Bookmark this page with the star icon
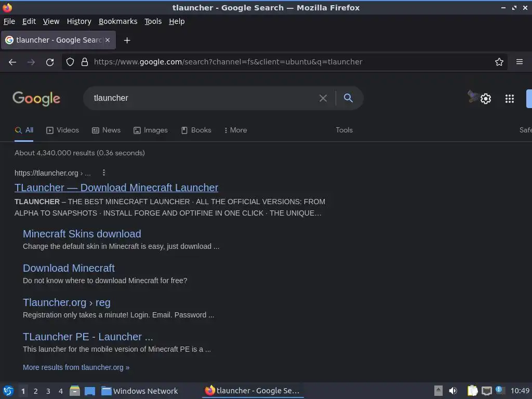 click(499, 62)
